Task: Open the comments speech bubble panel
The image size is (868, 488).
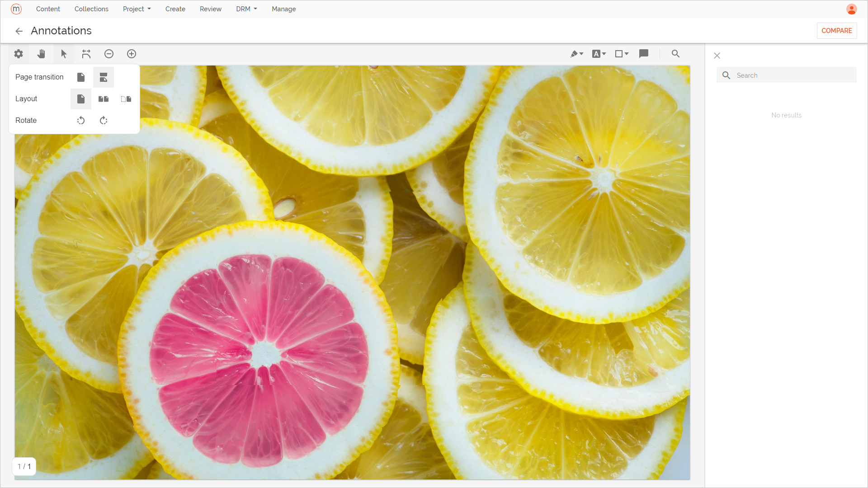Action: coord(644,54)
